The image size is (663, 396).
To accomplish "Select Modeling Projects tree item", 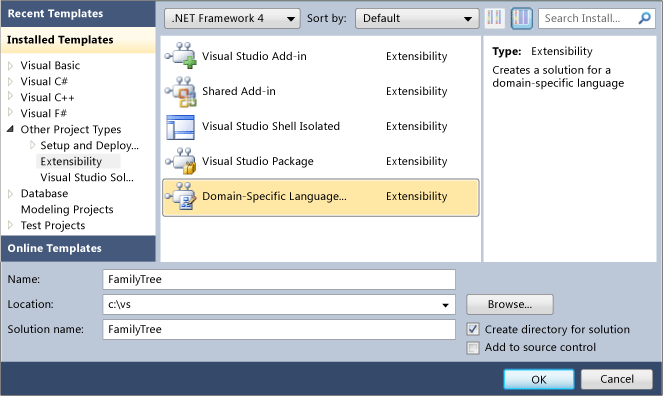I will pyautogui.click(x=67, y=210).
